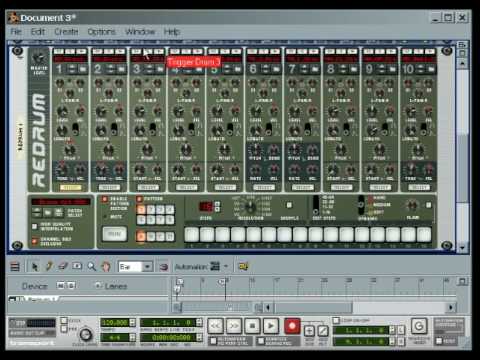Save Redrum patch with disk icon
Screen dimensions: 480x360
[x=59, y=212]
